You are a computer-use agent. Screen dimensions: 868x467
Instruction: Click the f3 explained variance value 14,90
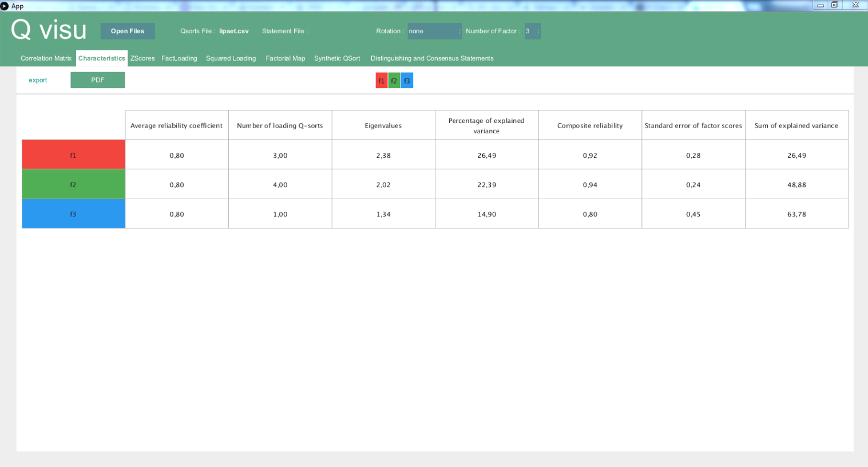(487, 214)
